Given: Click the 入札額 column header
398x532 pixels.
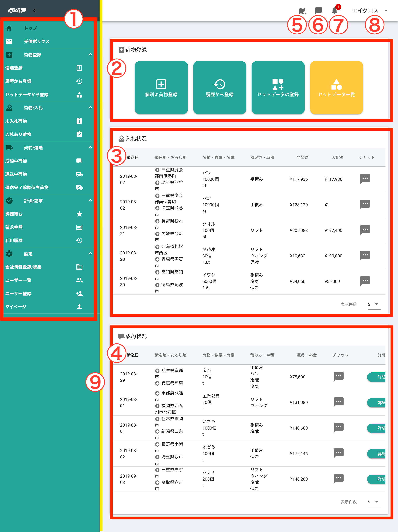Looking at the screenshot, I should tap(337, 157).
